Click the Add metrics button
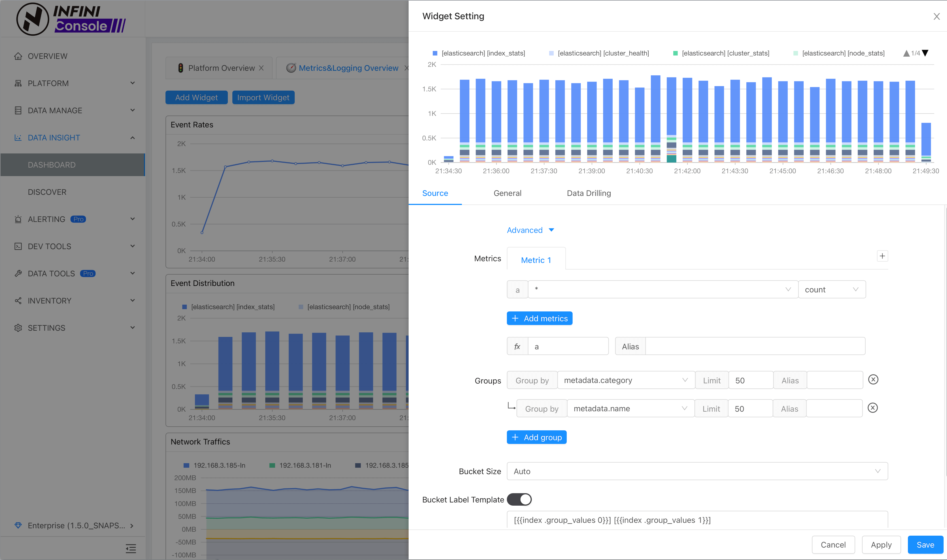947x560 pixels. coord(539,318)
